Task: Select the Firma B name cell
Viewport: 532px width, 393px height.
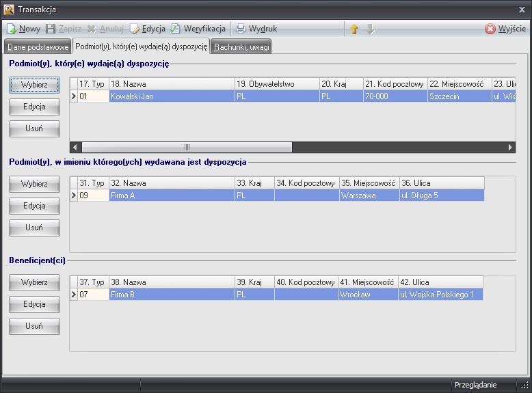Action: click(x=171, y=295)
